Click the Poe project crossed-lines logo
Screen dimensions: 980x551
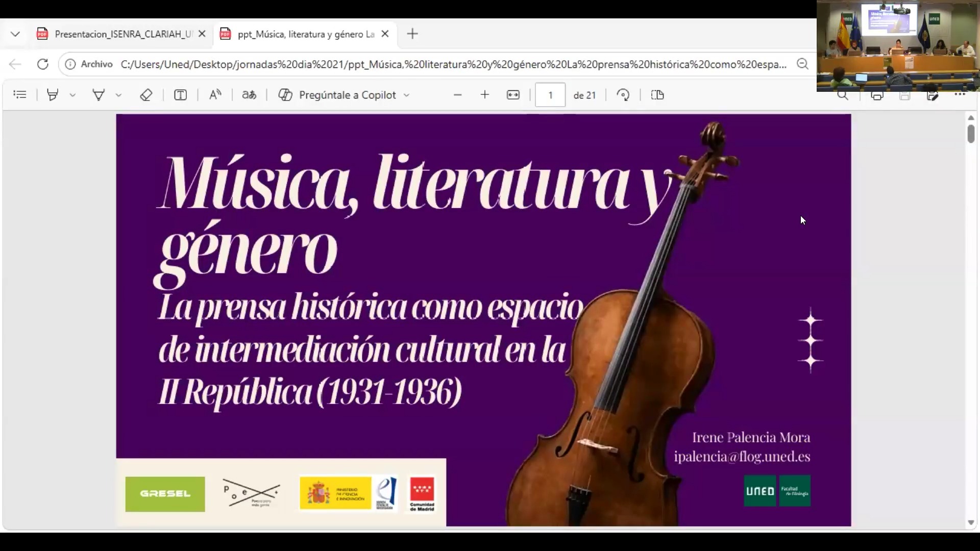(251, 493)
